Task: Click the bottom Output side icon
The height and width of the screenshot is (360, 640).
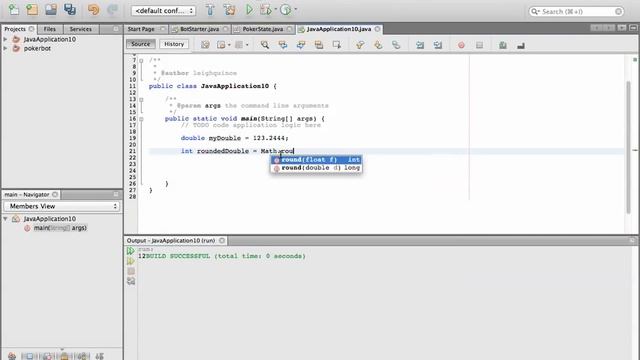Action: click(131, 281)
